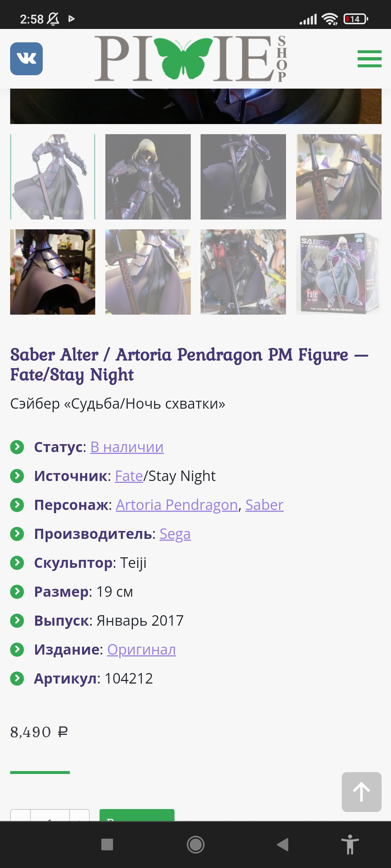Open the accessibility shortcut figure icon
This screenshot has height=868, width=391.
tap(350, 844)
